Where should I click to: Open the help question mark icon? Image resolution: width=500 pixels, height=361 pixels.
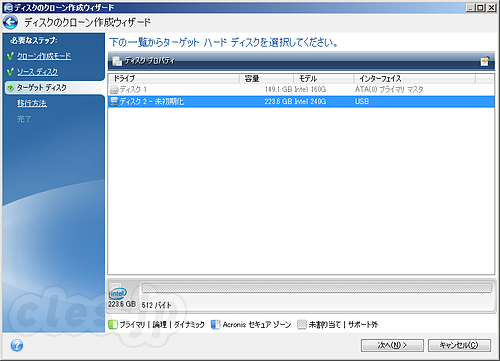click(x=17, y=345)
